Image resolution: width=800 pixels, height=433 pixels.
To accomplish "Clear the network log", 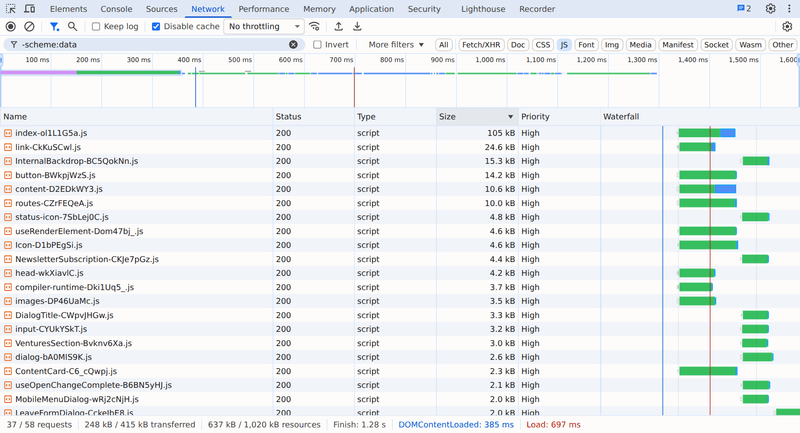I will [x=30, y=27].
